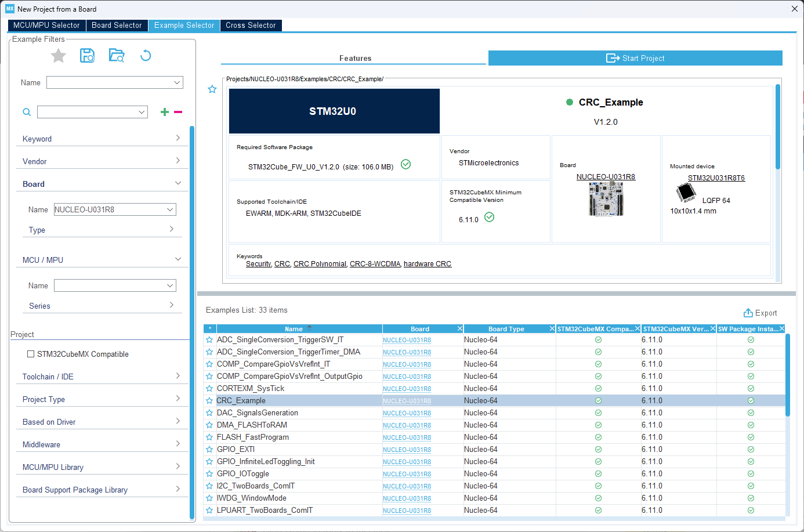Open the Export option for the examples list

tap(760, 313)
